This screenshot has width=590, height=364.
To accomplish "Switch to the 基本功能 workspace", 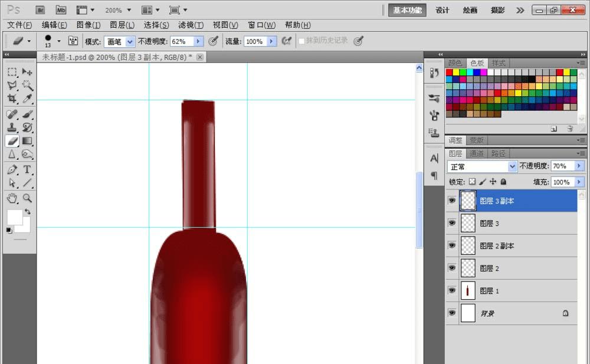I will pos(407,10).
